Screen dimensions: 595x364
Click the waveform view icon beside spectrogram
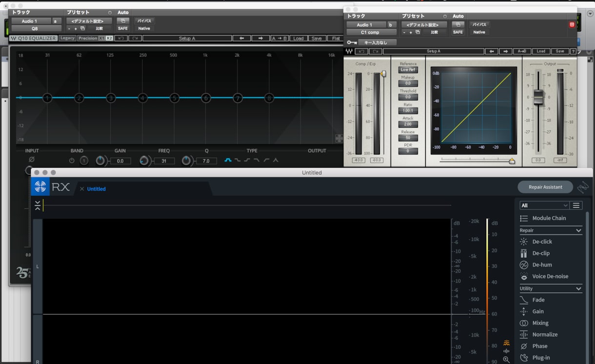click(506, 351)
